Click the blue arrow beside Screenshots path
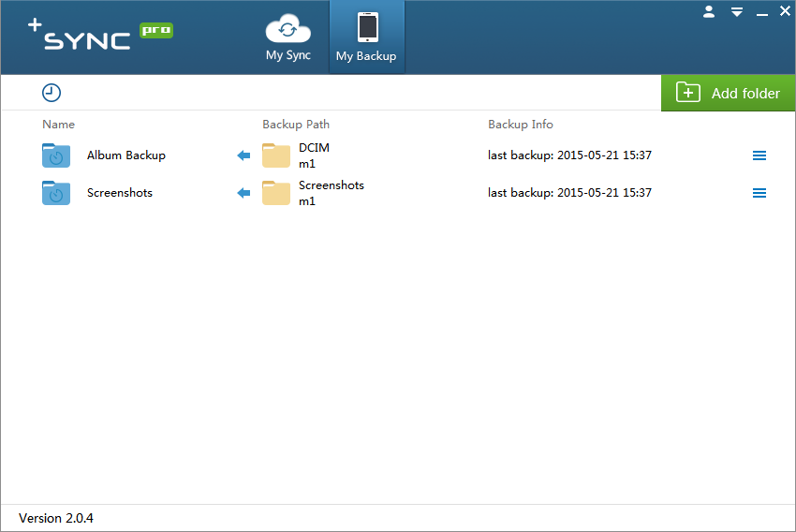 [243, 193]
